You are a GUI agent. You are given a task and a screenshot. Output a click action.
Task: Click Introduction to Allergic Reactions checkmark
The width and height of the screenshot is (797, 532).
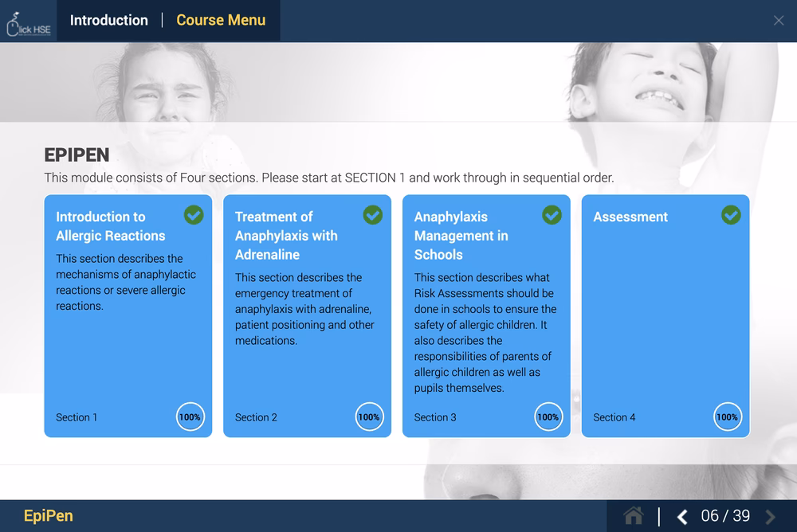point(194,215)
